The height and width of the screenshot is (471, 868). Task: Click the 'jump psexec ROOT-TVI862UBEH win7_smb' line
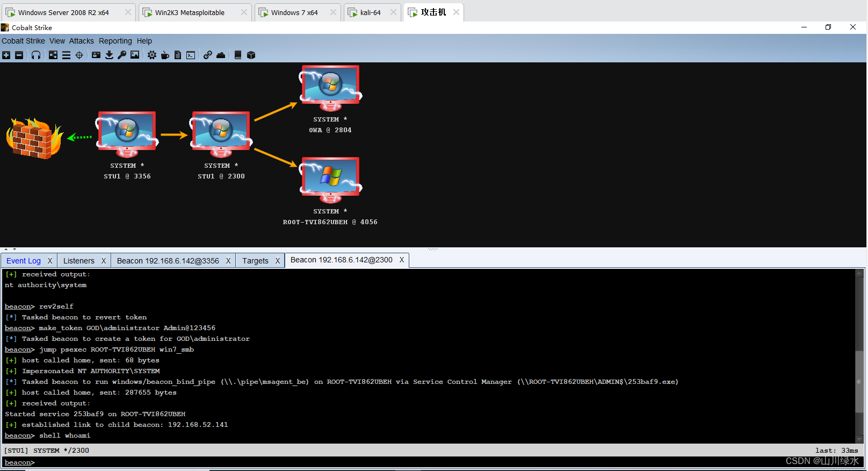99,349
